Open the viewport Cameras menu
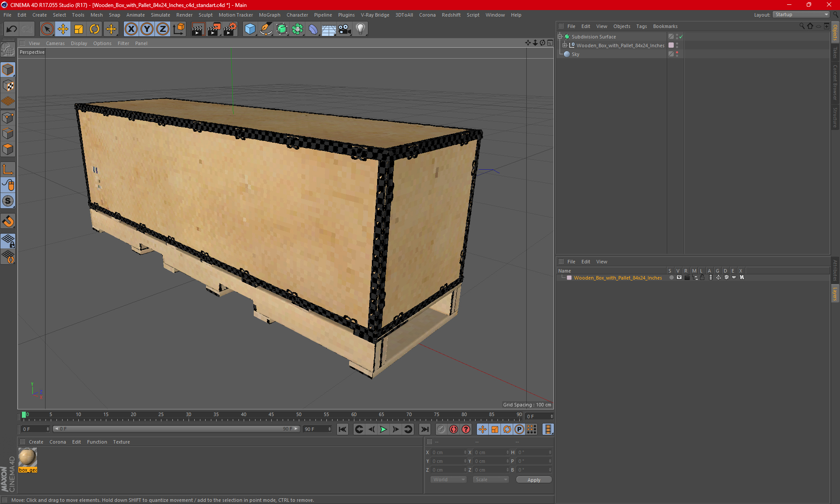The image size is (840, 504). coord(55,43)
